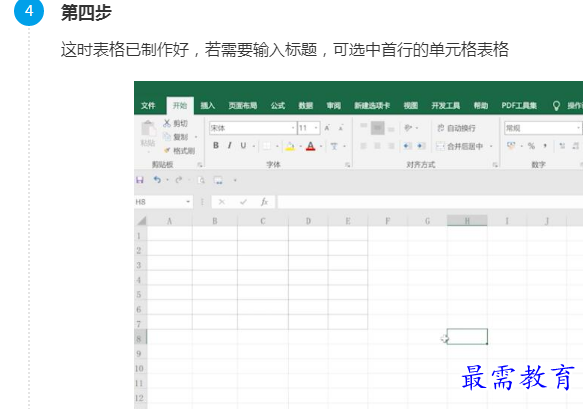Open the PDF工具集 tab
This screenshot has width=583, height=409.
[x=519, y=106]
